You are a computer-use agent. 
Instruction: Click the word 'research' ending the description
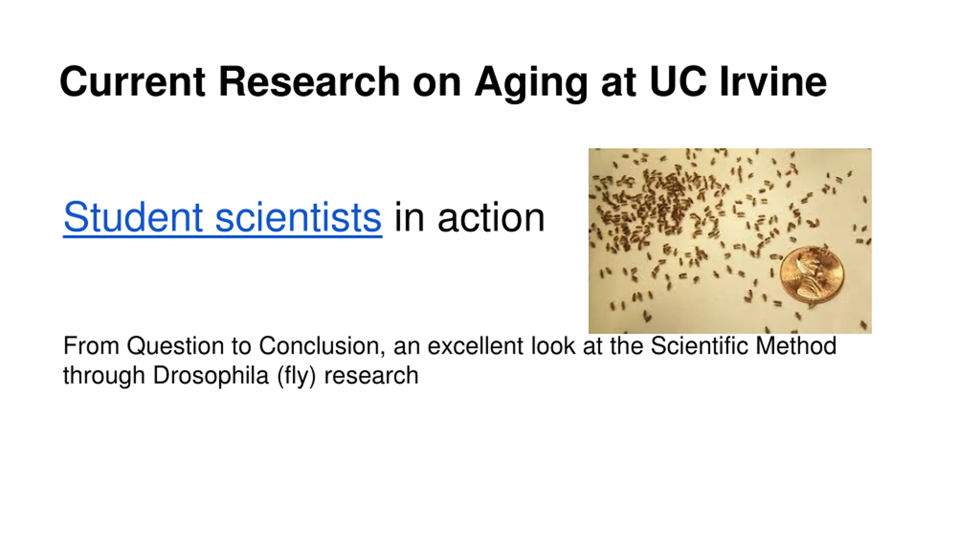[371, 376]
